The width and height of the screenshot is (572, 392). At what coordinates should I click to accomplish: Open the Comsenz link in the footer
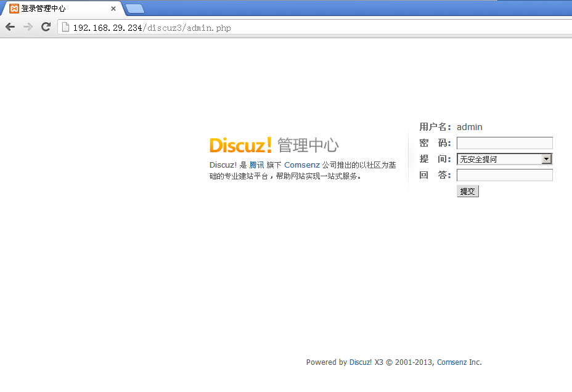click(452, 362)
